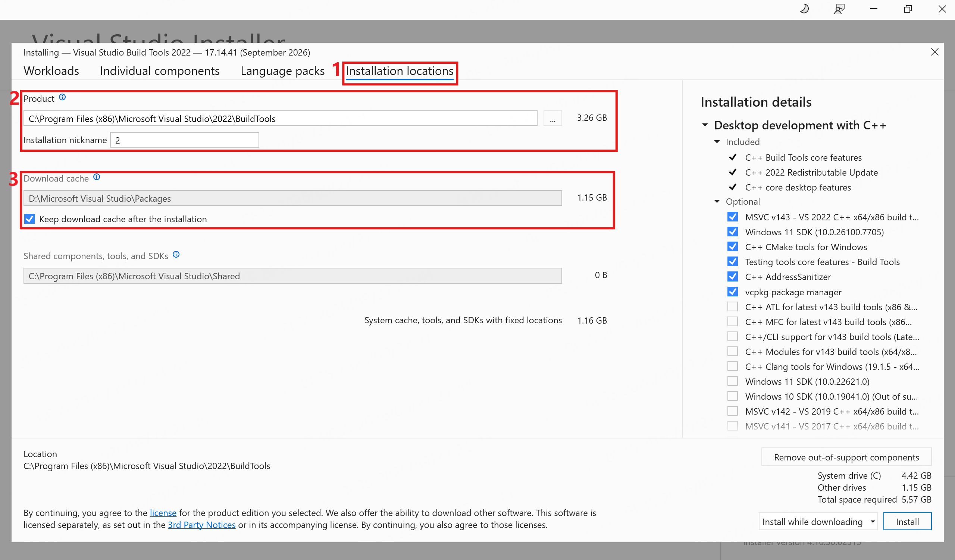This screenshot has width=955, height=560.
Task: Click the System drive (C) 4.42 GB value
Action: pyautogui.click(x=916, y=476)
